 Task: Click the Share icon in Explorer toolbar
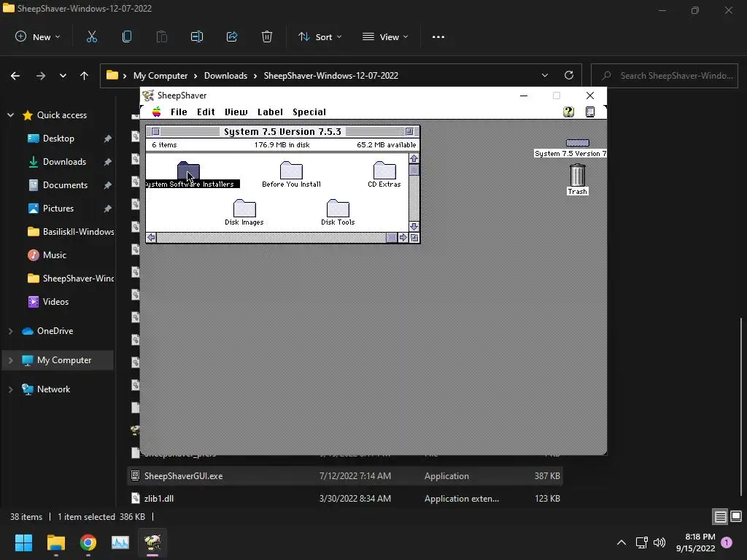(x=232, y=36)
